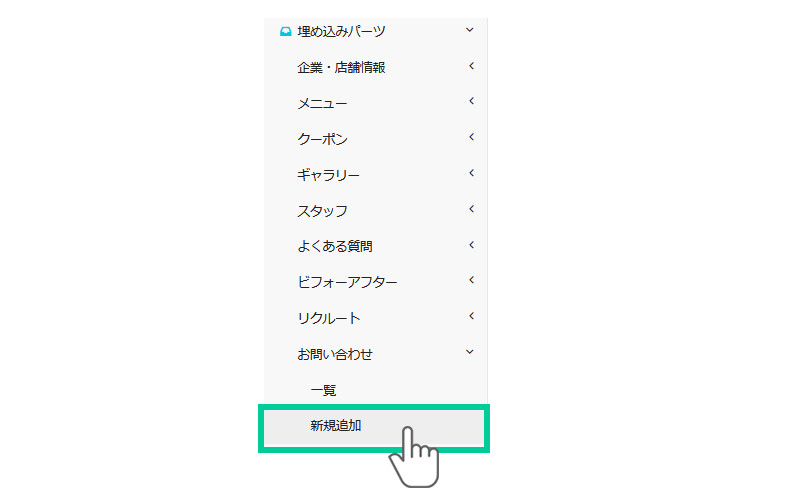Screen dimensions: 800x500
Task: Collapse the お問い合わせ submenu chevron
Action: (x=470, y=353)
